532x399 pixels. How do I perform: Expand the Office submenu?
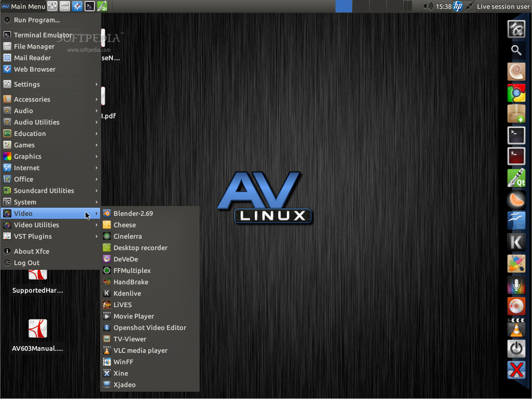click(51, 180)
